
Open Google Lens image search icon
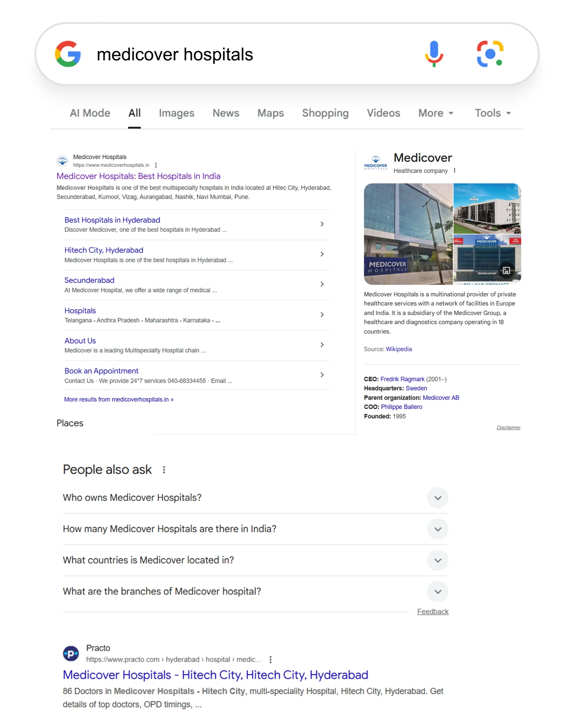(490, 54)
